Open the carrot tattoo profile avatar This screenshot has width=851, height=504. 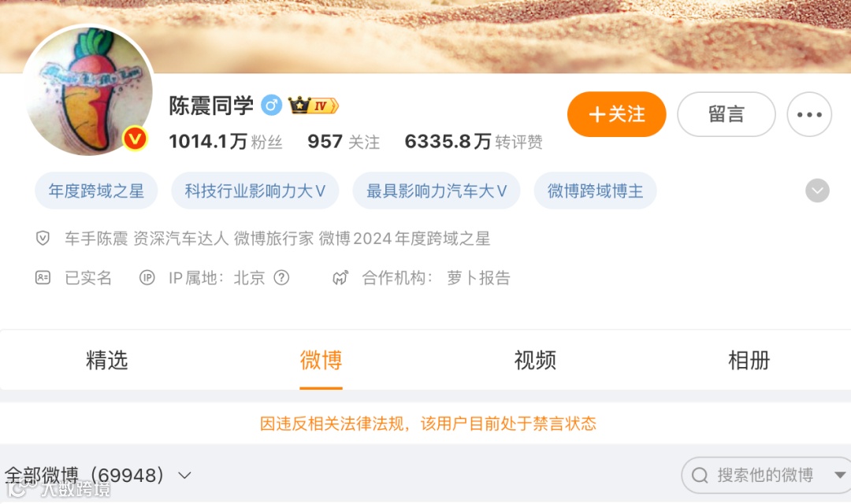coord(89,90)
